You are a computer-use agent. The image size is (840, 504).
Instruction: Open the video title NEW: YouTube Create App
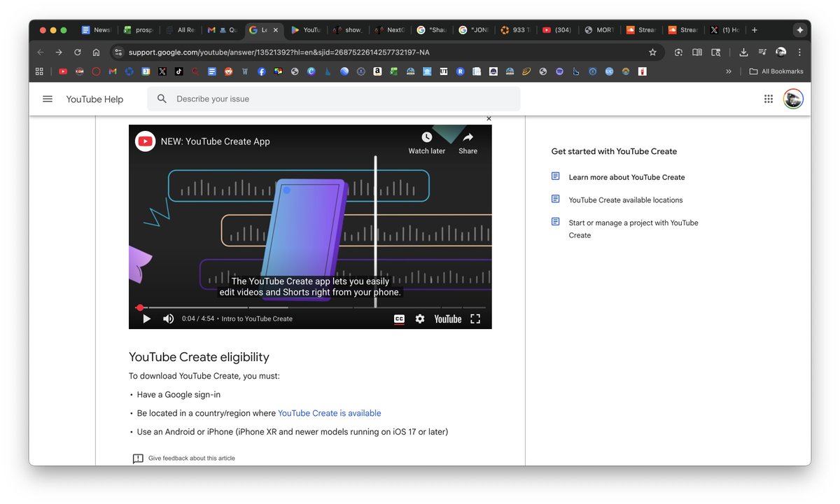215,141
